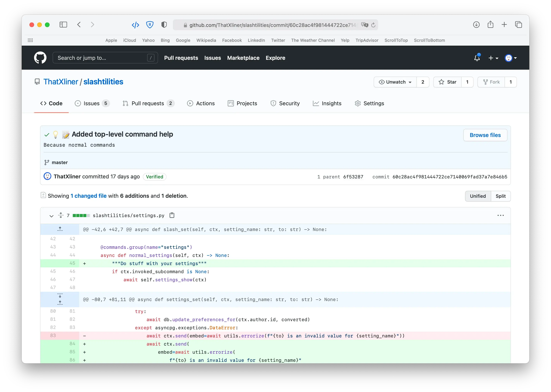Viewport: 551px width, 392px height.
Task: Open parent commit 6f53287 link
Action: point(353,177)
